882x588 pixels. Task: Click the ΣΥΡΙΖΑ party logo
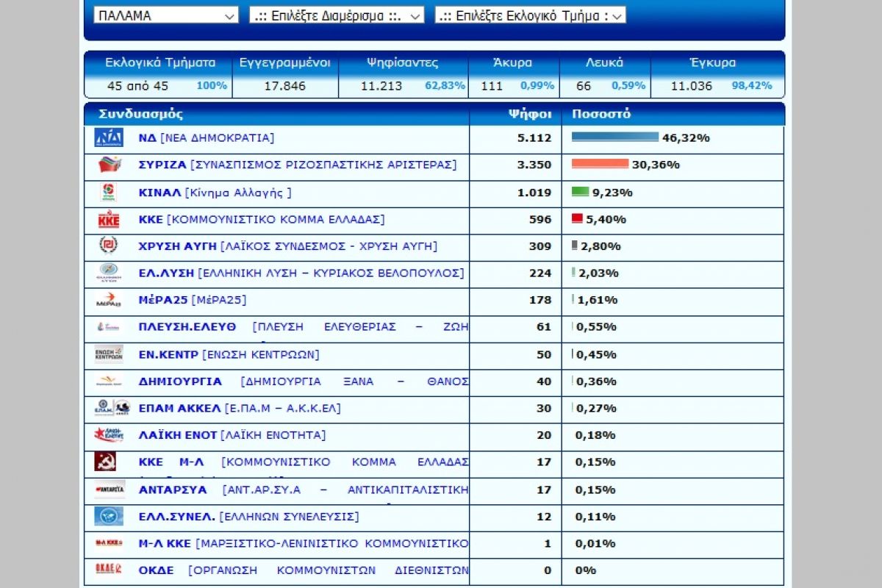(x=109, y=165)
